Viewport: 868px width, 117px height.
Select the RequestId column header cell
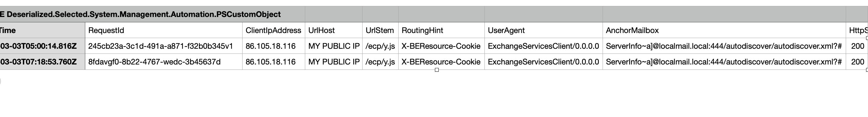click(x=164, y=31)
